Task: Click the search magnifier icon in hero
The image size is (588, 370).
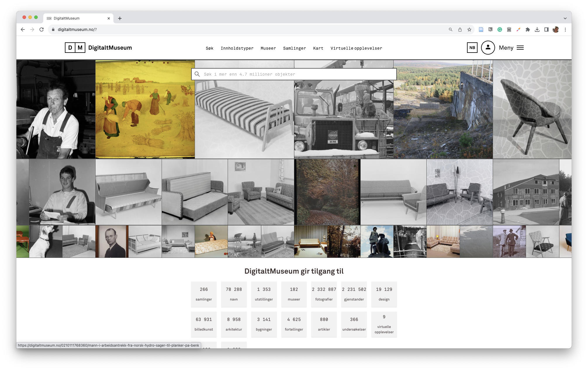Action: pyautogui.click(x=197, y=74)
